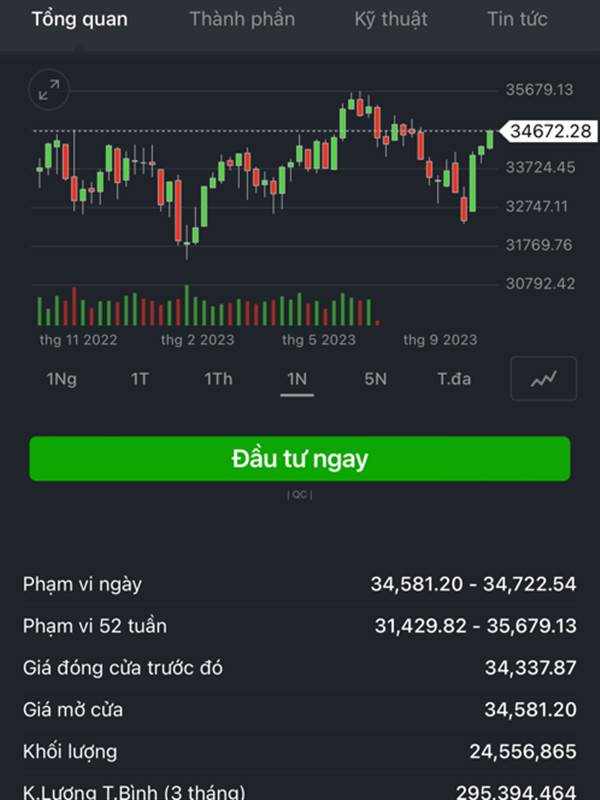600x800 pixels.
Task: Open the Thành phần tab
Action: point(242,19)
